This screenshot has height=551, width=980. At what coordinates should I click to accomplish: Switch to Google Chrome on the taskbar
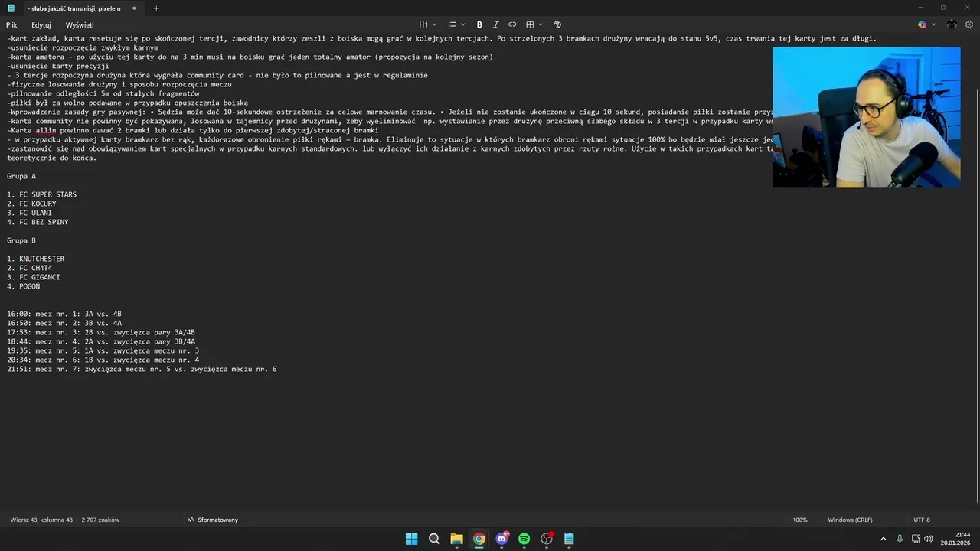pos(479,539)
